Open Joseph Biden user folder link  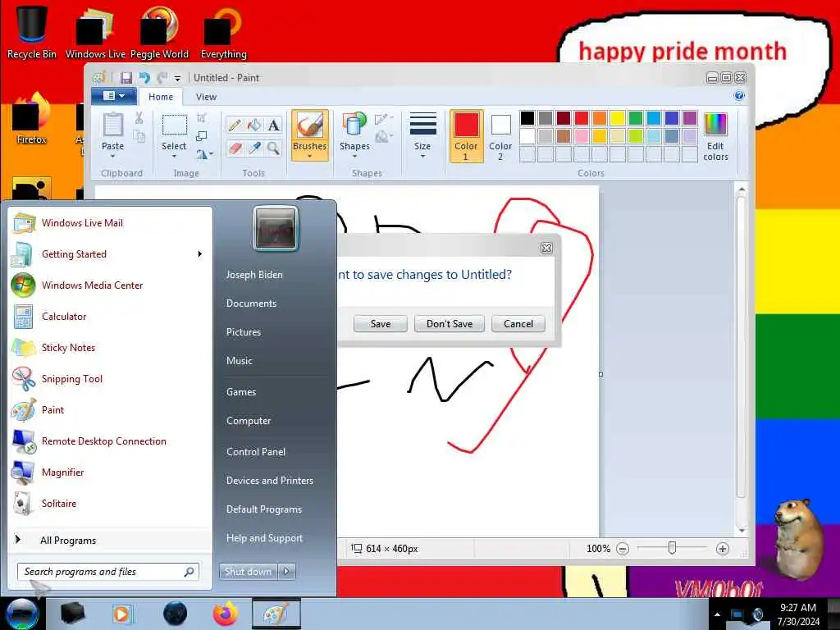point(254,274)
